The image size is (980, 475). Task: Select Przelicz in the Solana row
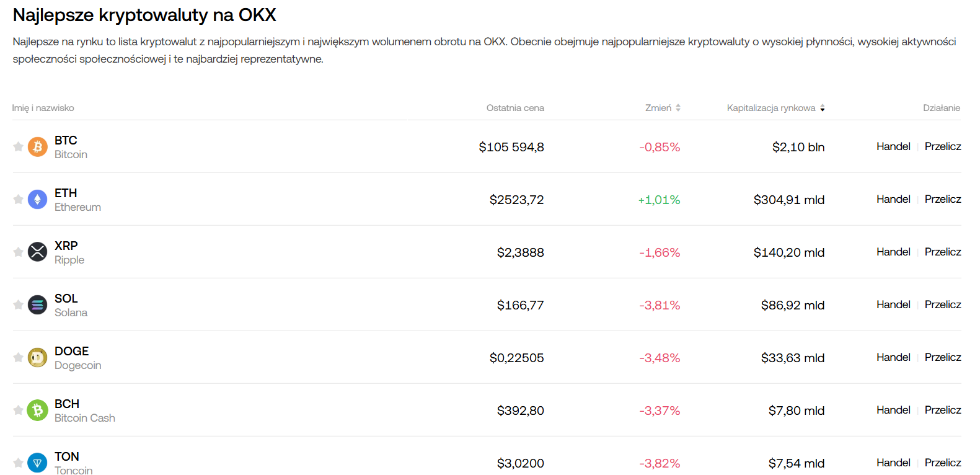tap(943, 304)
